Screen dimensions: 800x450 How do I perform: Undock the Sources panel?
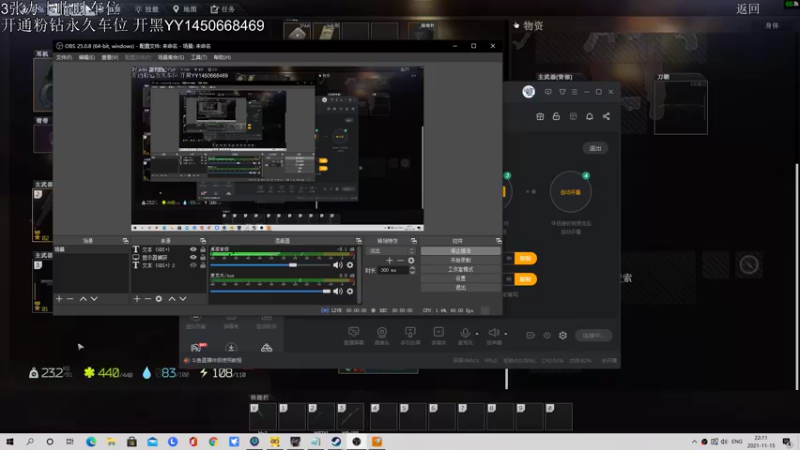[203, 241]
